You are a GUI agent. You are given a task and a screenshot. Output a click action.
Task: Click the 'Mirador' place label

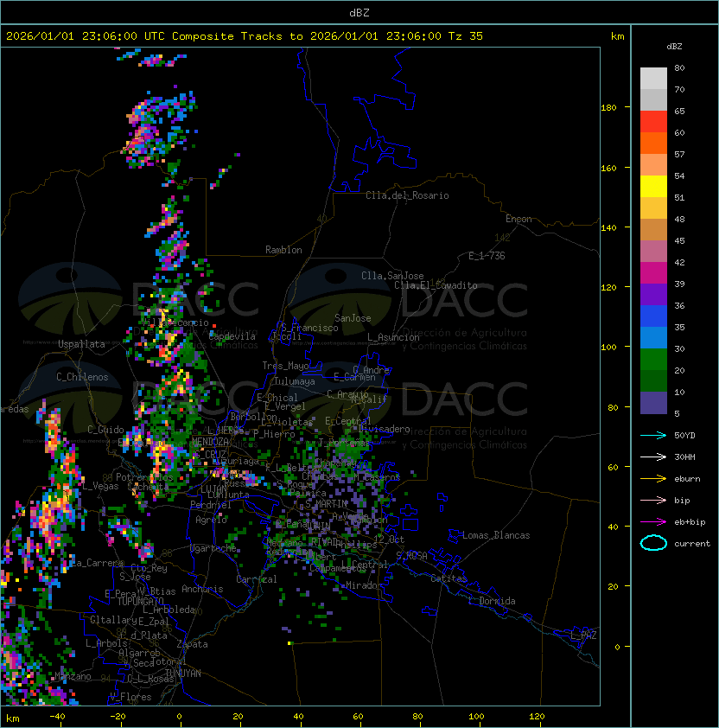pyautogui.click(x=365, y=585)
